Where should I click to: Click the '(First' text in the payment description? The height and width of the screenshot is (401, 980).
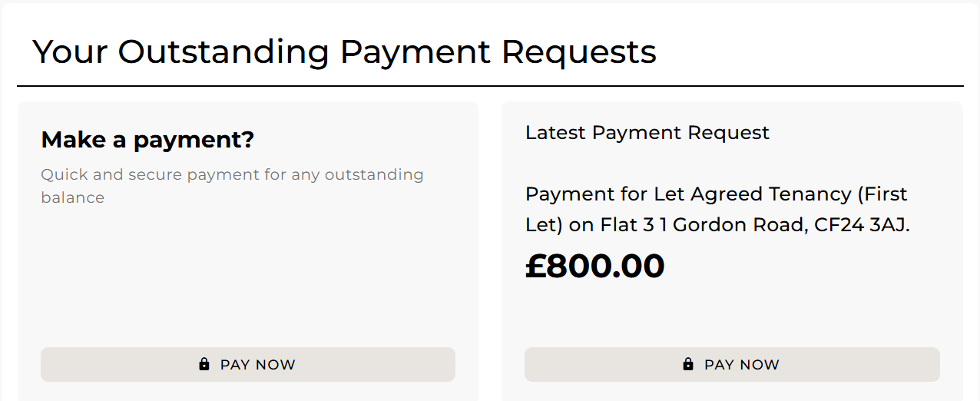click(x=882, y=194)
